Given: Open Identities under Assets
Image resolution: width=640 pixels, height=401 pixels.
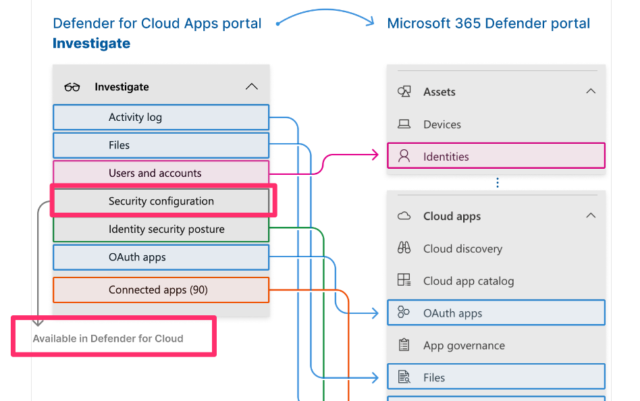Looking at the screenshot, I should tap(496, 156).
